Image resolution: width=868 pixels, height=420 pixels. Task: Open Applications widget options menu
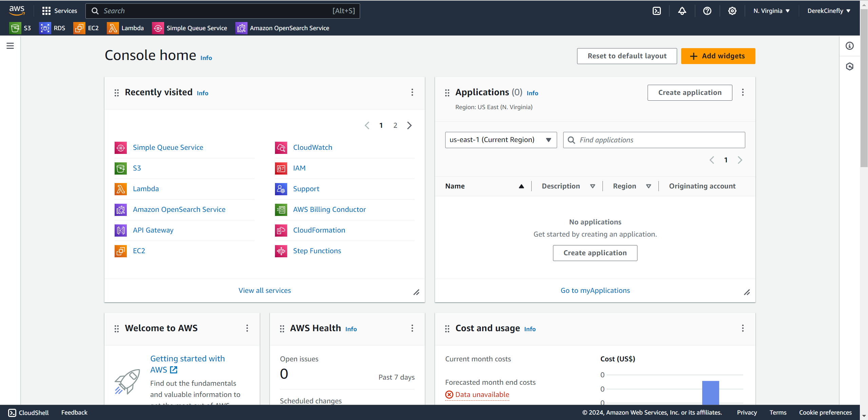coord(743,93)
